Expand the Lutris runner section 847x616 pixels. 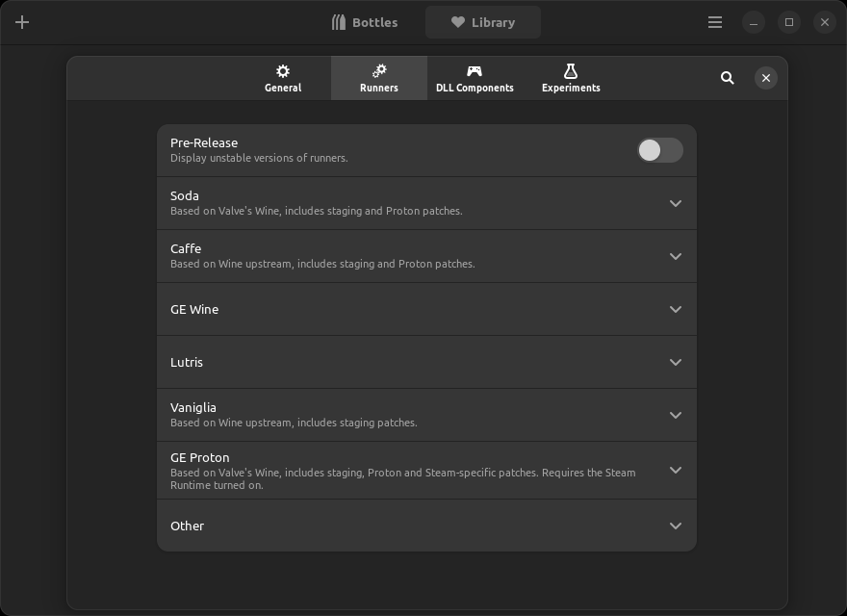[675, 362]
